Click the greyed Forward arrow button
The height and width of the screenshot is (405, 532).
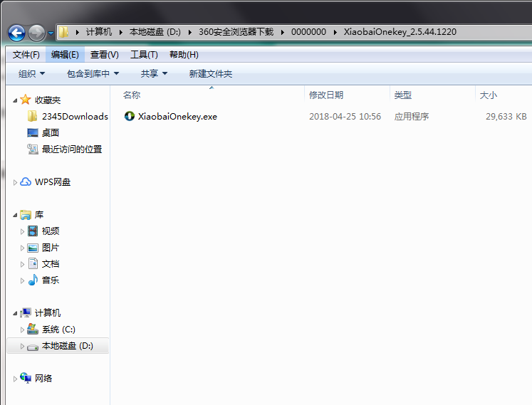pyautogui.click(x=36, y=33)
